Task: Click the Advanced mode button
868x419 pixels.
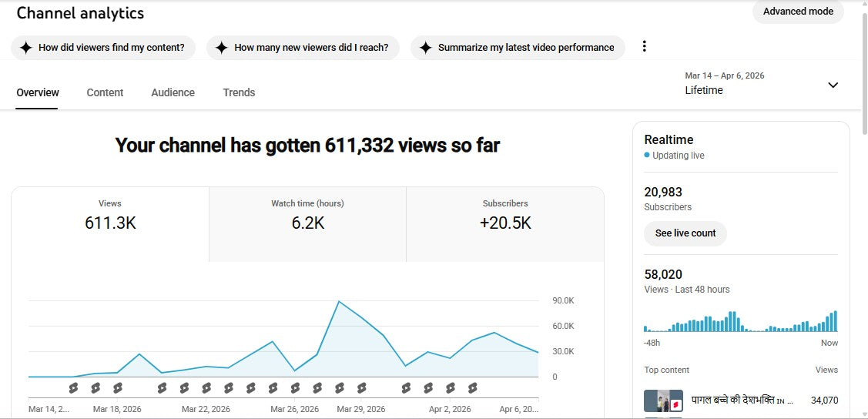Action: click(x=798, y=12)
